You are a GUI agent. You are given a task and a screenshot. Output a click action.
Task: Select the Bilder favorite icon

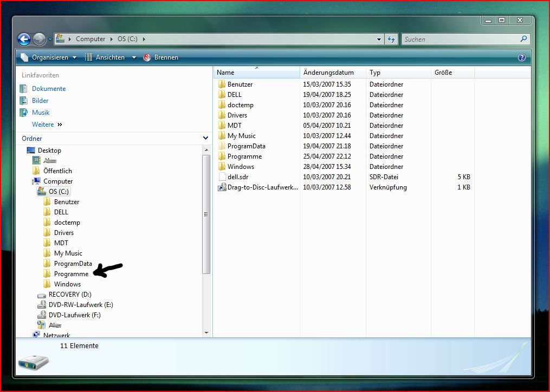click(x=23, y=101)
